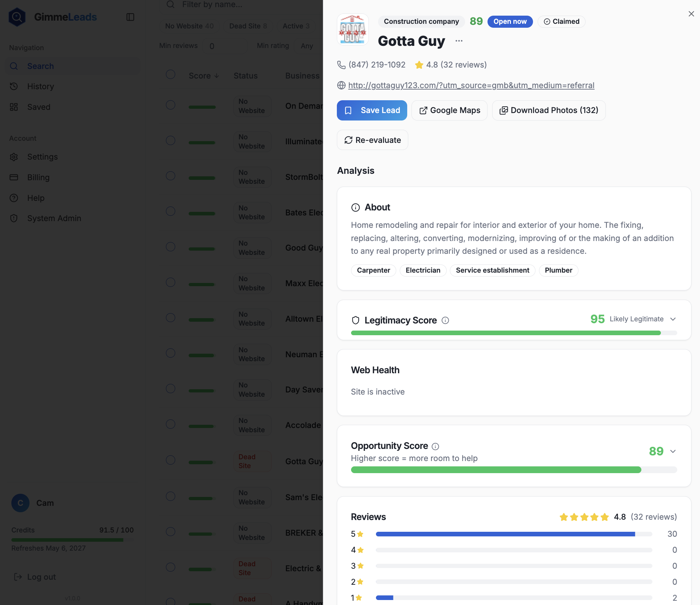700x605 pixels.
Task: Click the Cam user avatar
Action: tap(20, 503)
